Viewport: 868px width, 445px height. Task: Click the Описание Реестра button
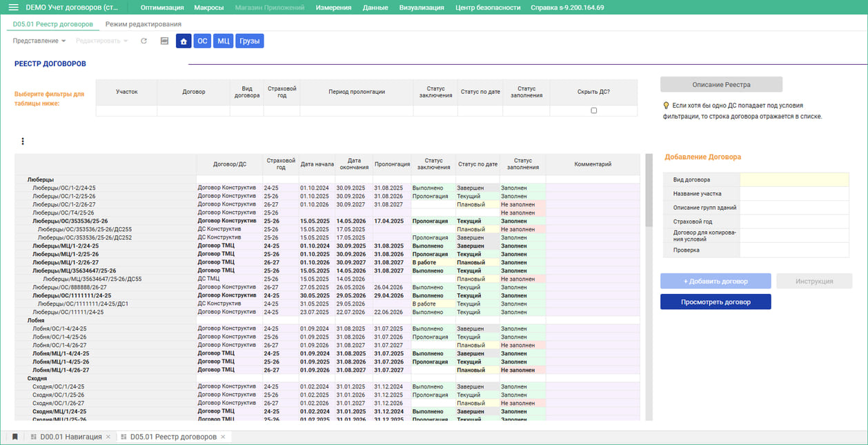point(721,85)
